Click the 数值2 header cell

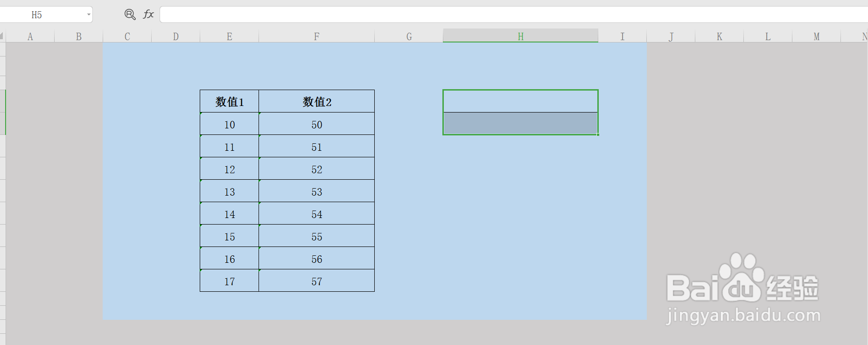point(317,101)
